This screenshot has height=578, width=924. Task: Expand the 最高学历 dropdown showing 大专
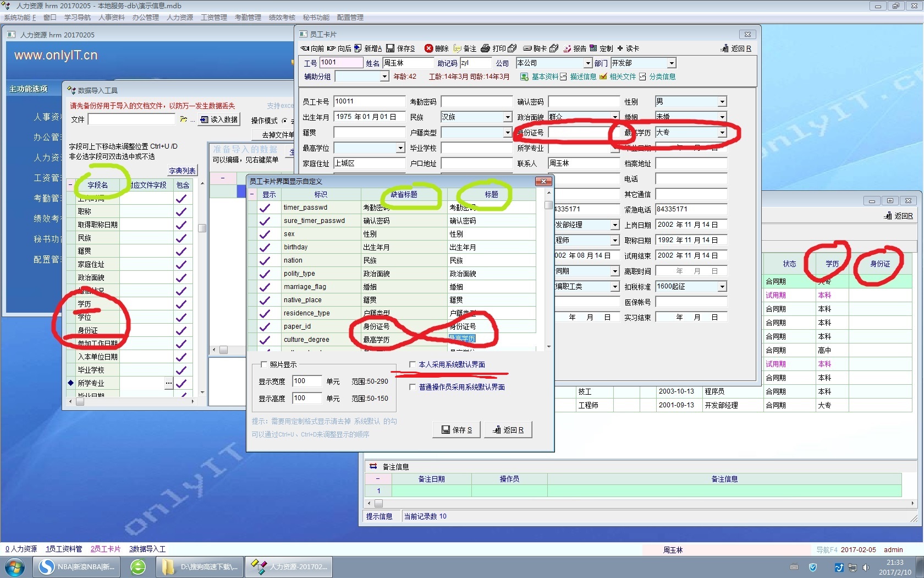coord(722,133)
